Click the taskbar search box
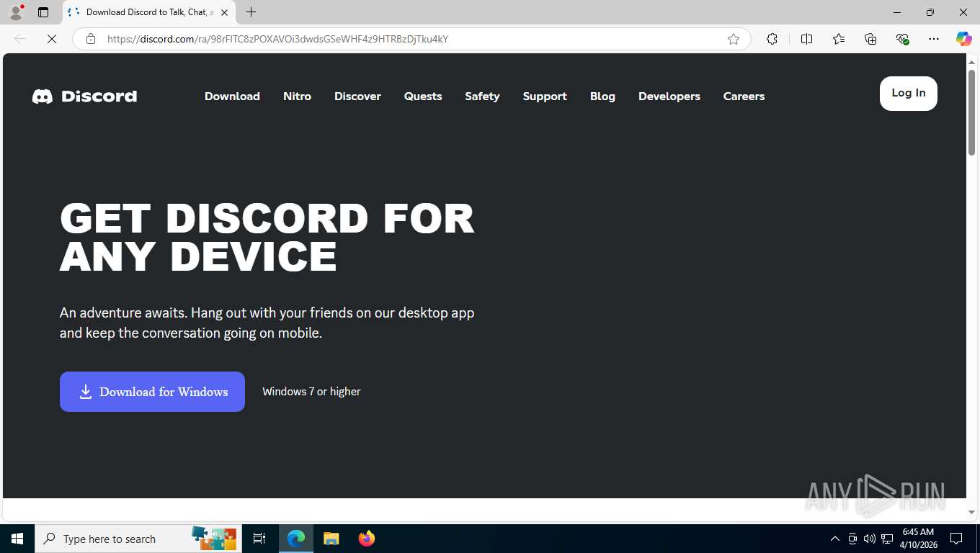 (x=138, y=539)
